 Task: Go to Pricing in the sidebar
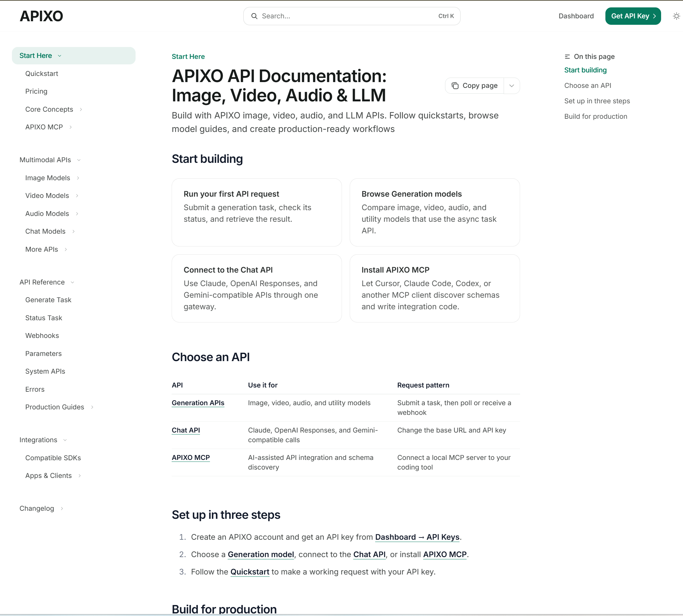[36, 91]
